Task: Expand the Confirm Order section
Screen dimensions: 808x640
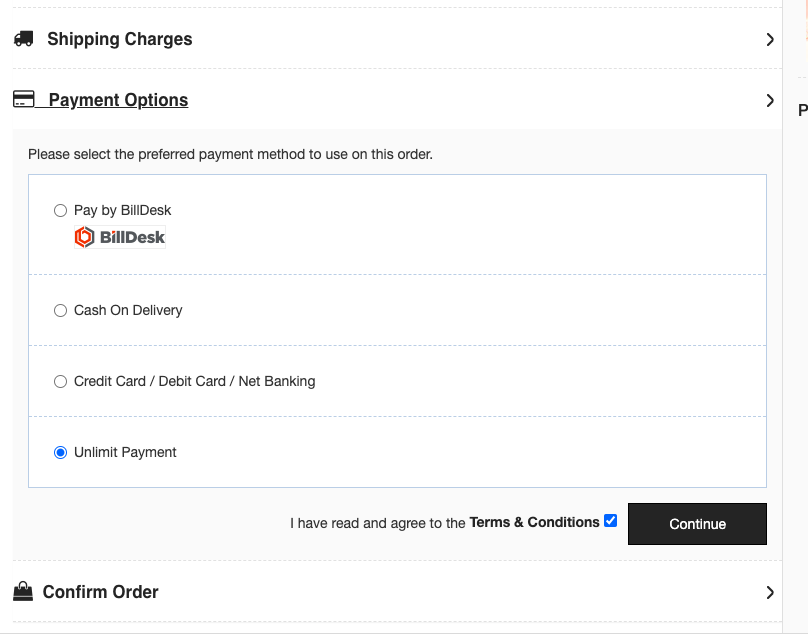Action: [100, 591]
